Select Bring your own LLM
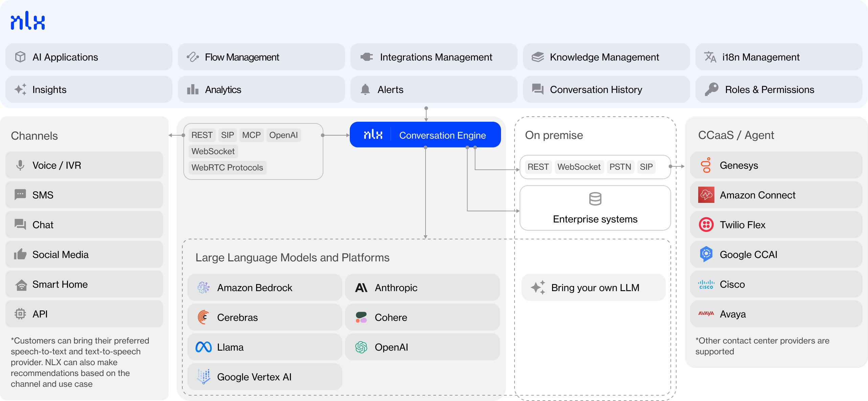Viewport: 868px width, 401px height. point(593,288)
